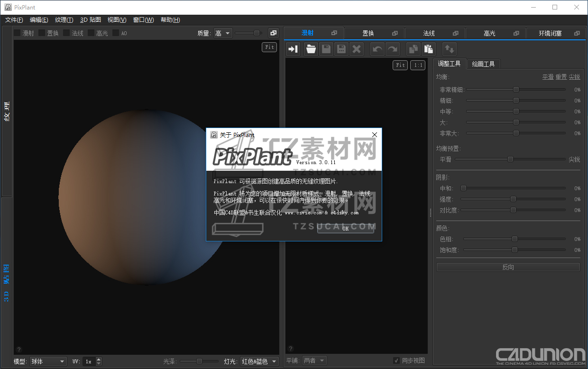Screen dimensions: 588x369
Task: Uncheck the 同步视图 checkbox
Action: click(x=396, y=361)
